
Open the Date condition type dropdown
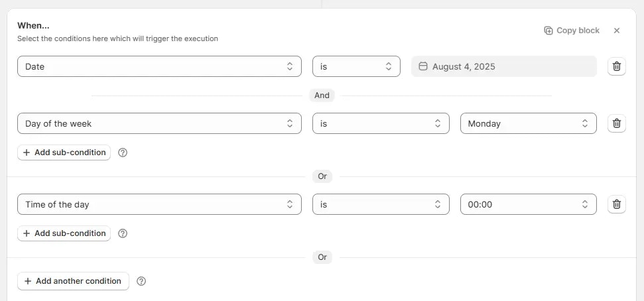159,66
